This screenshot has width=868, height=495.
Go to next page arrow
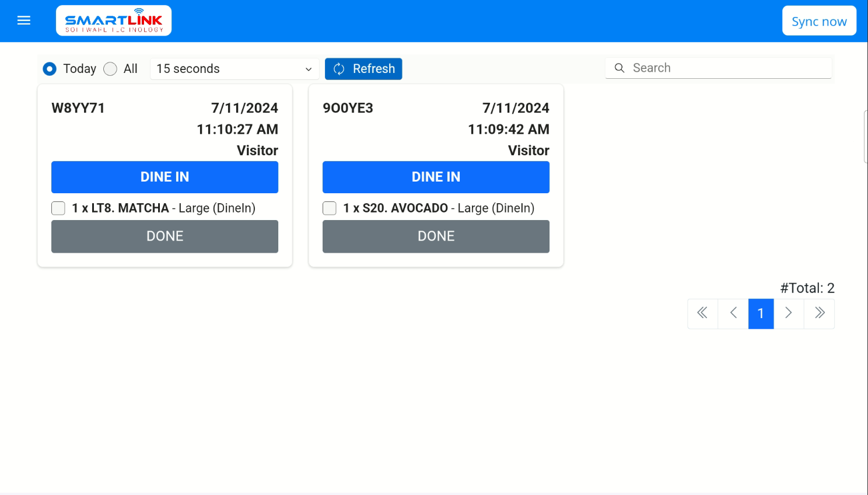coord(789,313)
